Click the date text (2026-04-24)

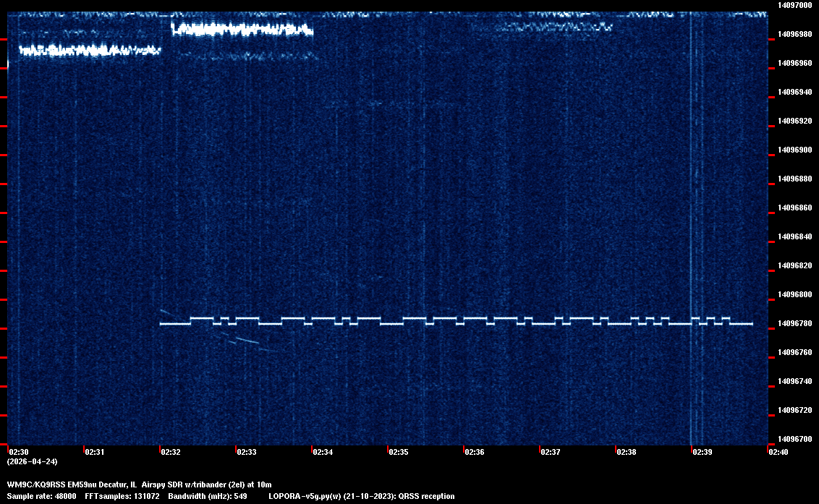[32, 461]
